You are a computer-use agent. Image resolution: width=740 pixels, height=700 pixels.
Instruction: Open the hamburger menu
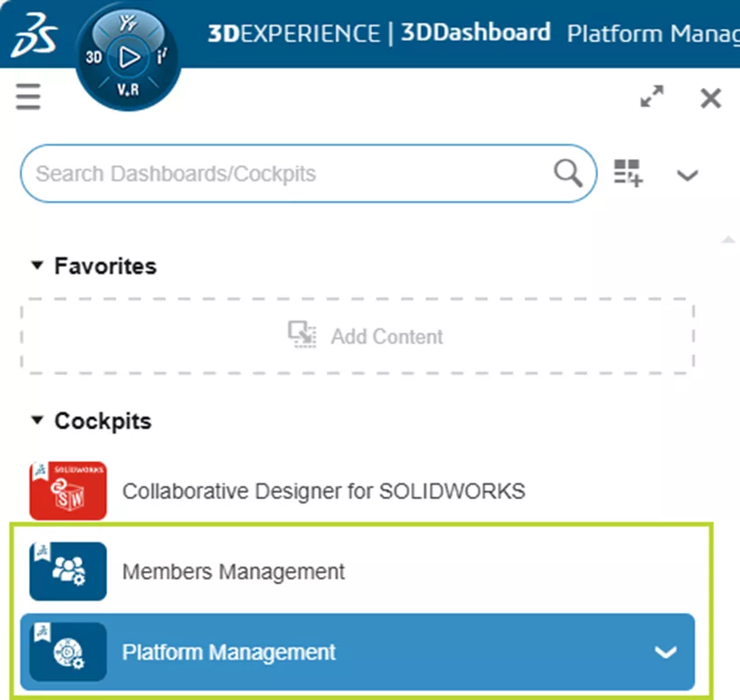click(x=27, y=97)
